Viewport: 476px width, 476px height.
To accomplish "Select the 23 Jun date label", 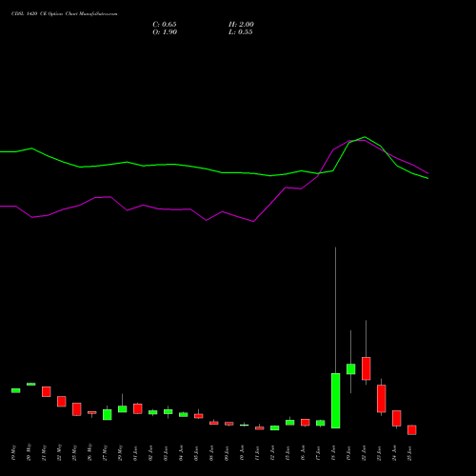I will 379,453.
